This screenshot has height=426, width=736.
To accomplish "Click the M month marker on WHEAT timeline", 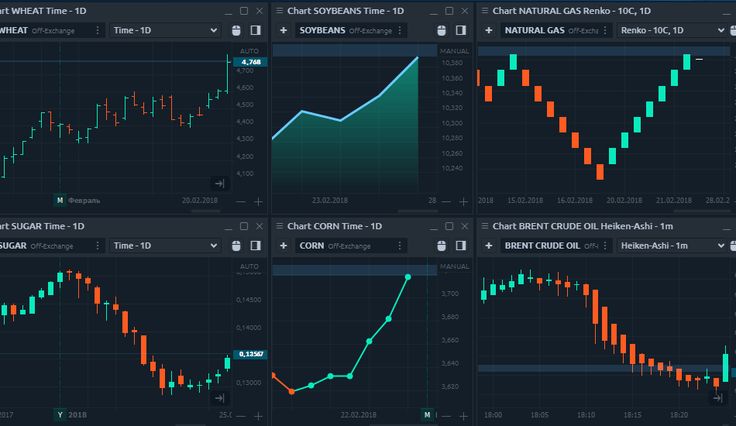I will [x=60, y=200].
